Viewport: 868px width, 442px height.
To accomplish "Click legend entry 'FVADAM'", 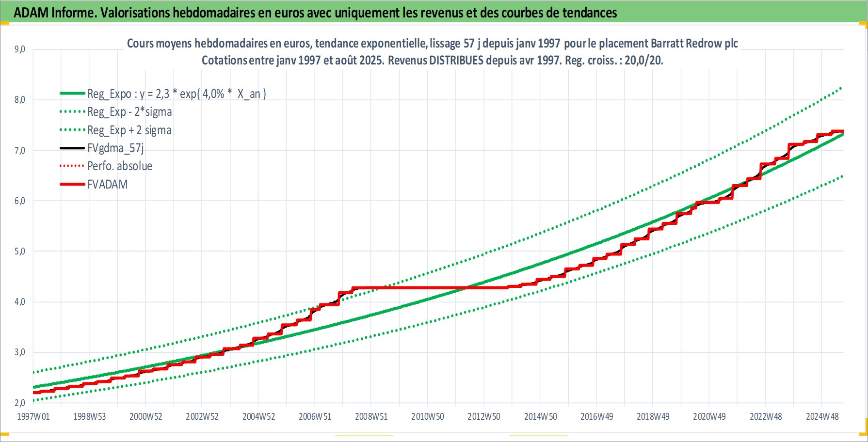I will click(x=108, y=185).
